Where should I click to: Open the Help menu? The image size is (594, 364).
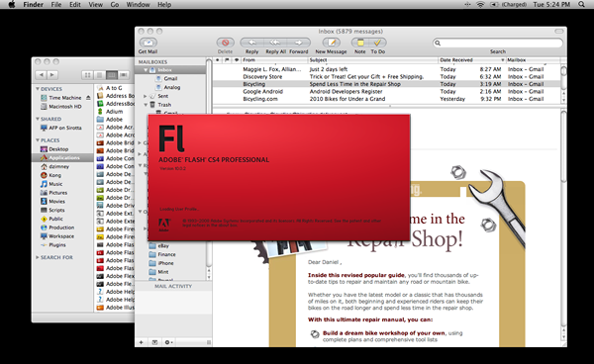(x=164, y=5)
